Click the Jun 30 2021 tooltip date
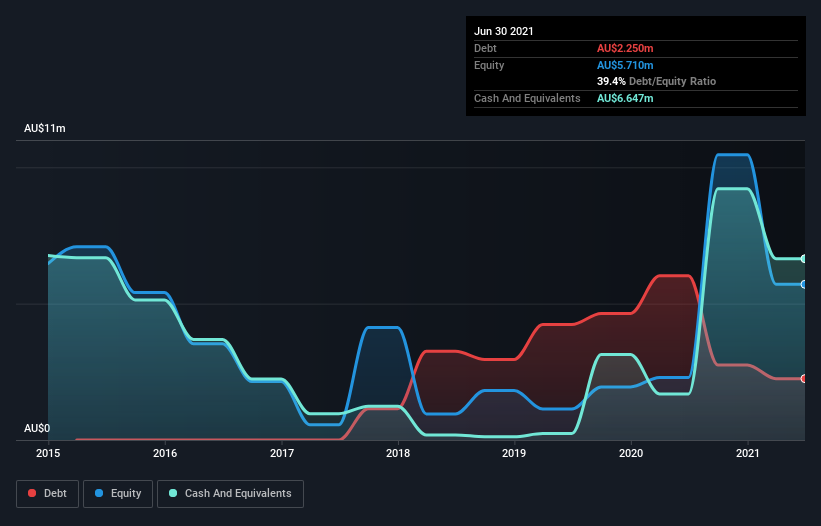821x526 pixels. [x=504, y=31]
